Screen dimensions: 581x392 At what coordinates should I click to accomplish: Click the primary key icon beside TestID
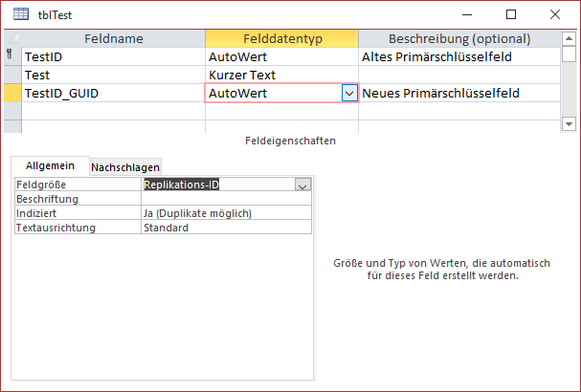pyautogui.click(x=11, y=57)
